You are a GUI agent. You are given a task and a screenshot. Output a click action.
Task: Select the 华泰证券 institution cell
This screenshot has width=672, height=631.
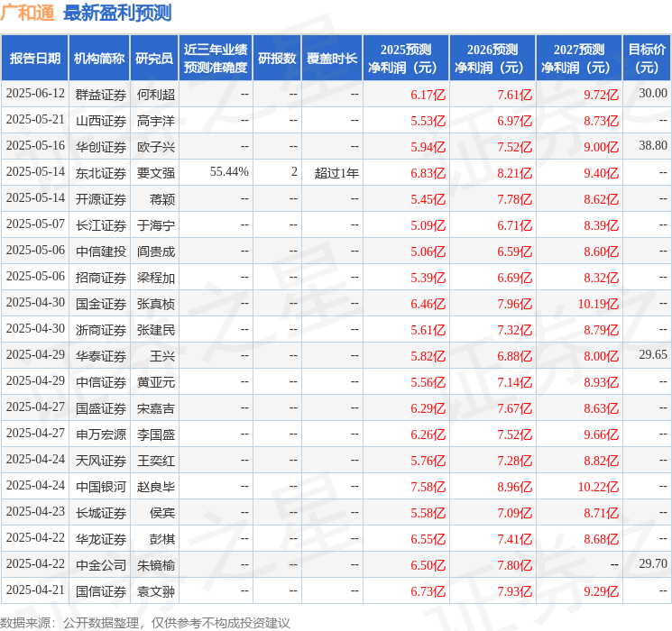101,355
